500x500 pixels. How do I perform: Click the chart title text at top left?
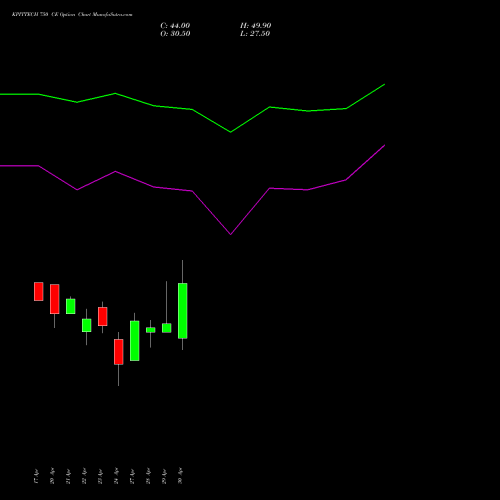point(72,15)
